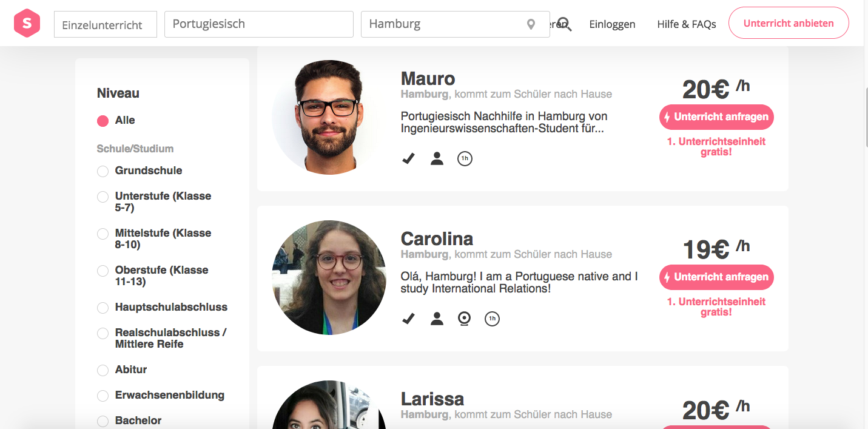Image resolution: width=868 pixels, height=429 pixels.
Task: Click Mauro's 1h free lesson icon
Action: [x=465, y=159]
